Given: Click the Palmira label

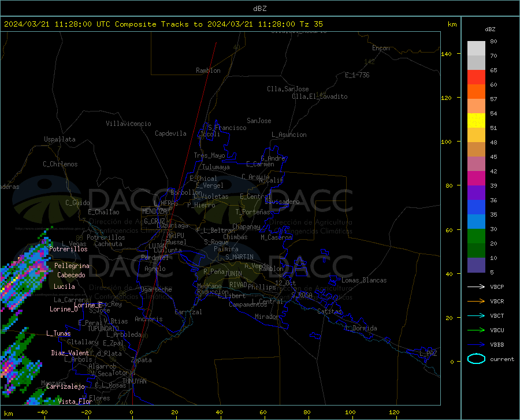Looking at the screenshot, I should [x=226, y=248].
